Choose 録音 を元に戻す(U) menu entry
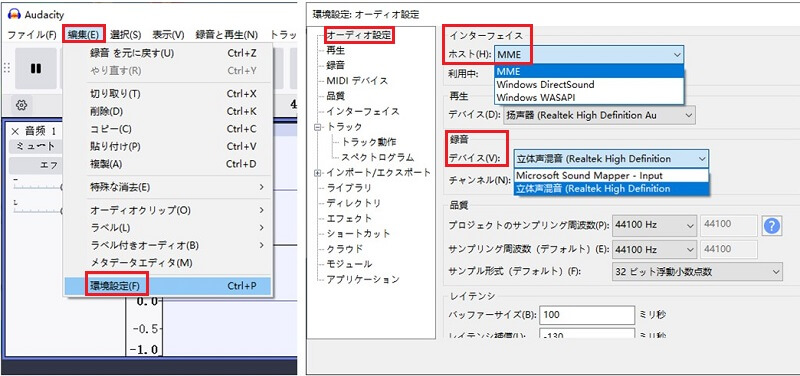Image resolution: width=800 pixels, height=376 pixels. click(x=169, y=53)
